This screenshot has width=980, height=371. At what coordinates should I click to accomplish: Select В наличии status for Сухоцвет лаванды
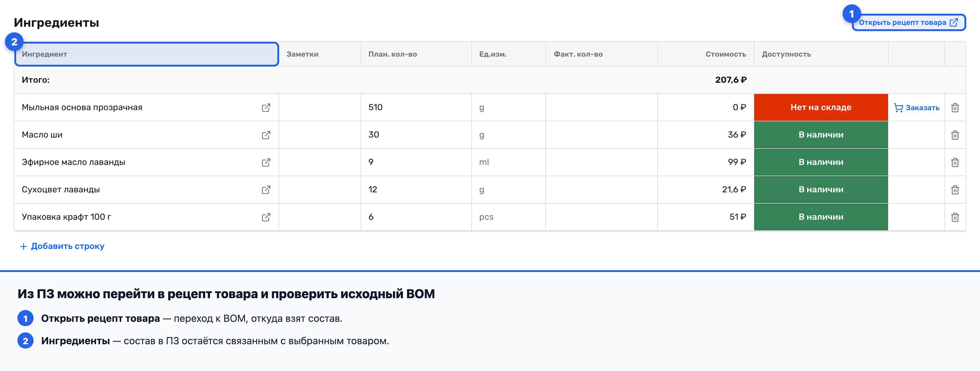[821, 190]
